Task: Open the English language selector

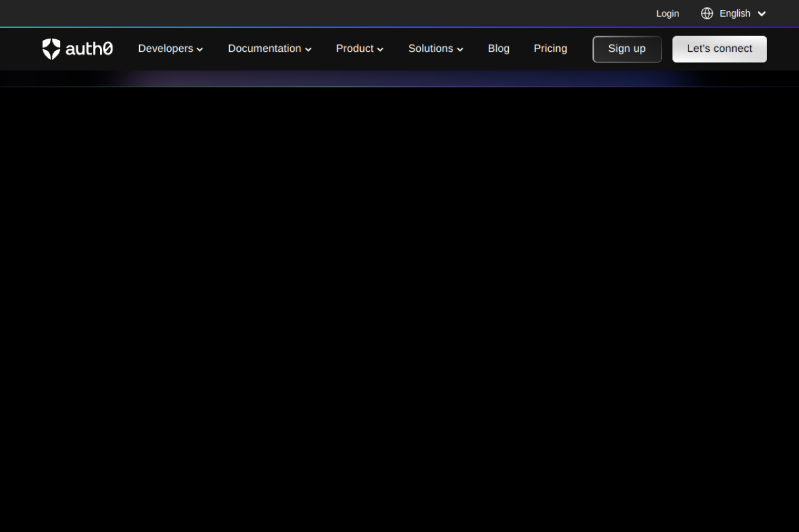Action: pyautogui.click(x=735, y=14)
